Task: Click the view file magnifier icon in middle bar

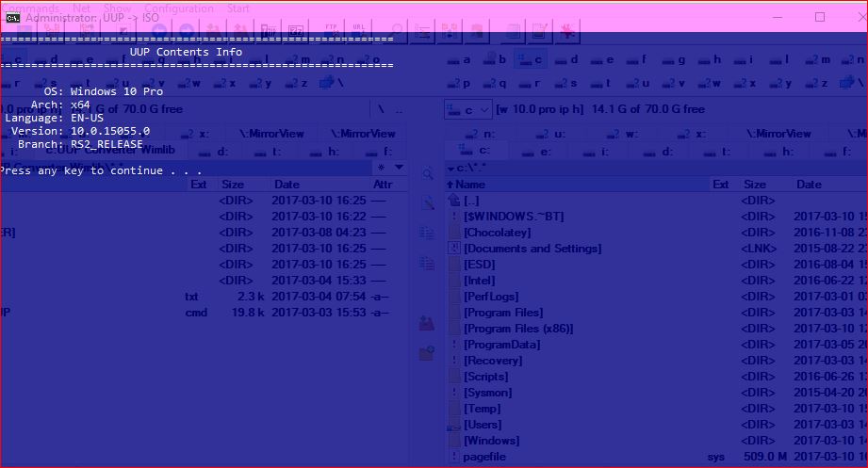Action: (427, 174)
